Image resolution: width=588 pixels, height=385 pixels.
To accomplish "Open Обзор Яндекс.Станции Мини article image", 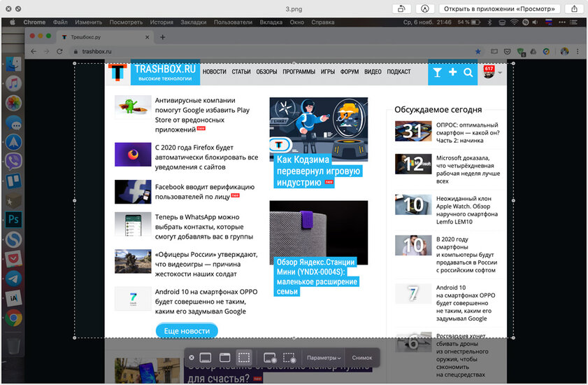I will 318,232.
